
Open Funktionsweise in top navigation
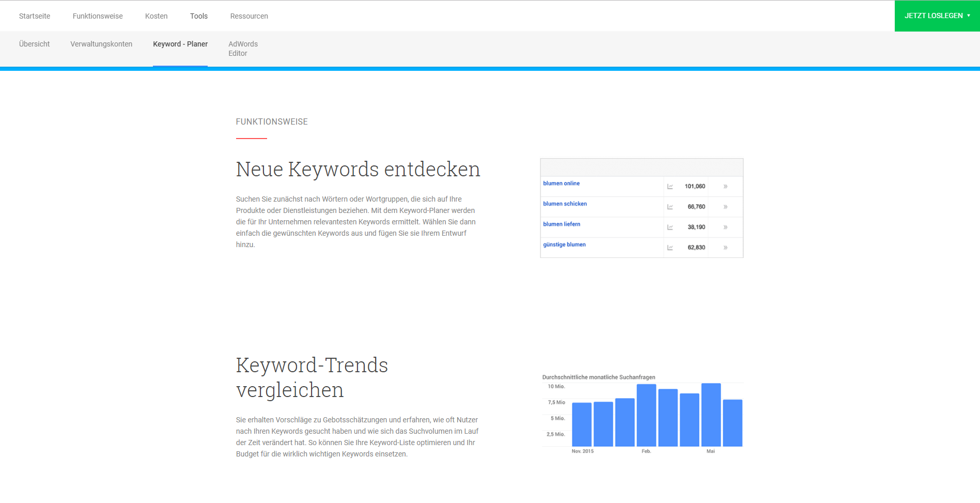coord(98,16)
